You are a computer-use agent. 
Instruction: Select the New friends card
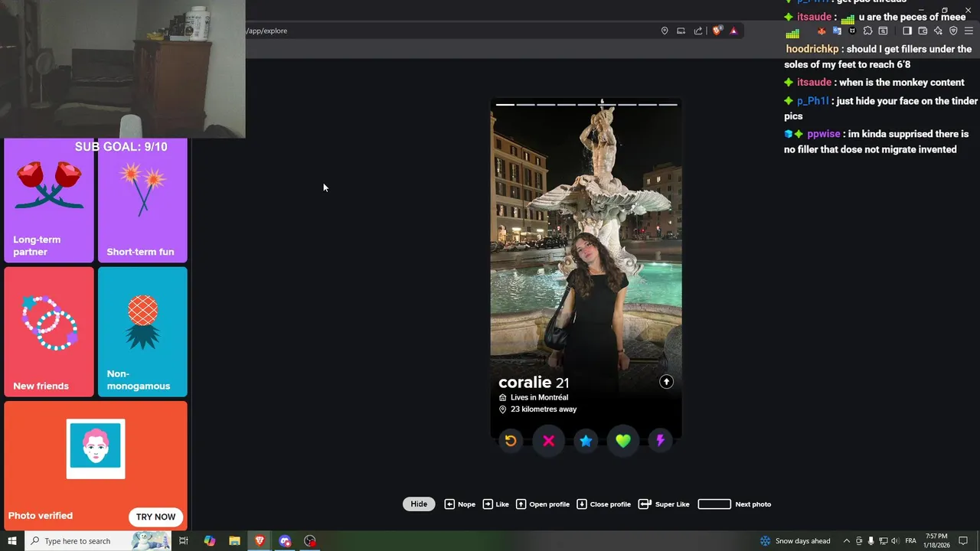(x=49, y=331)
